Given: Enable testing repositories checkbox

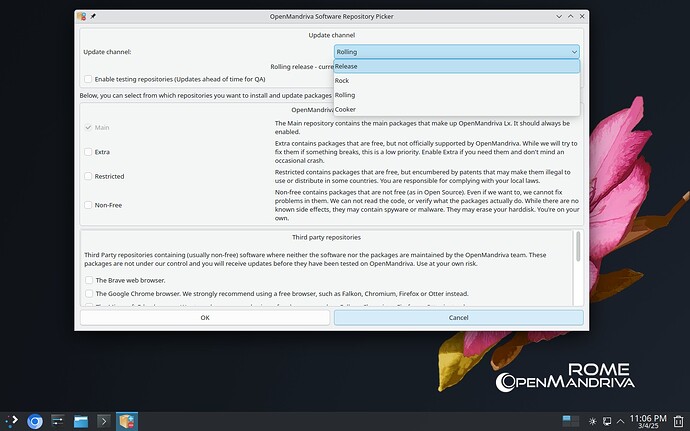Looking at the screenshot, I should (x=88, y=78).
